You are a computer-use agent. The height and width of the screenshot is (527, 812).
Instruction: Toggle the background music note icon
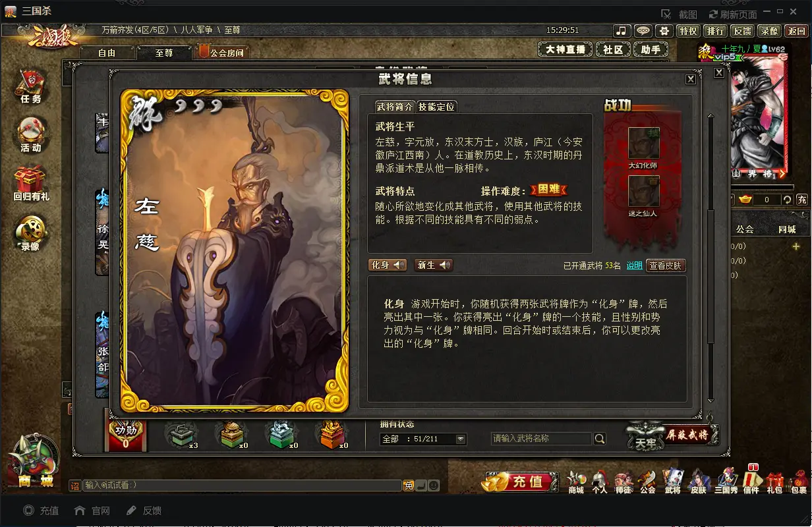(x=622, y=31)
